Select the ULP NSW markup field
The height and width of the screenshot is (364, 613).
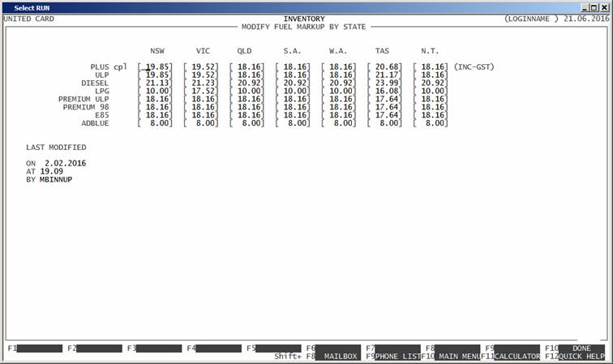[155, 75]
